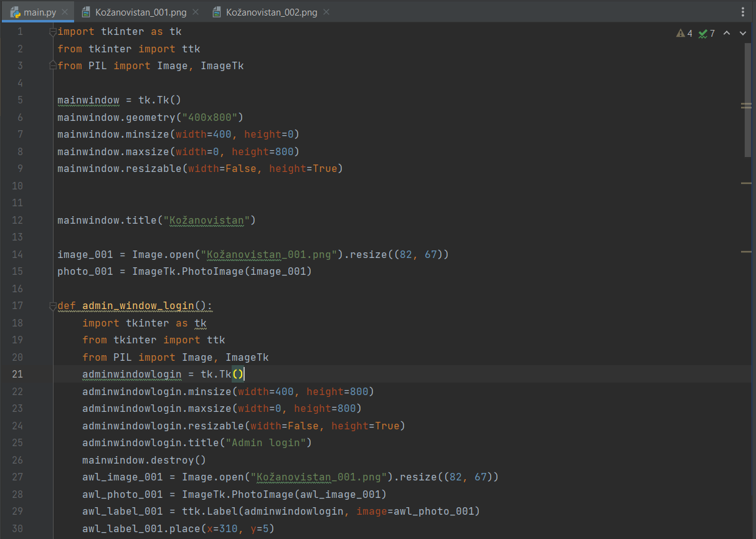Click the image icon on Kožanovistan_002.png tab
Screen dimensions: 756x539
[x=217, y=11]
